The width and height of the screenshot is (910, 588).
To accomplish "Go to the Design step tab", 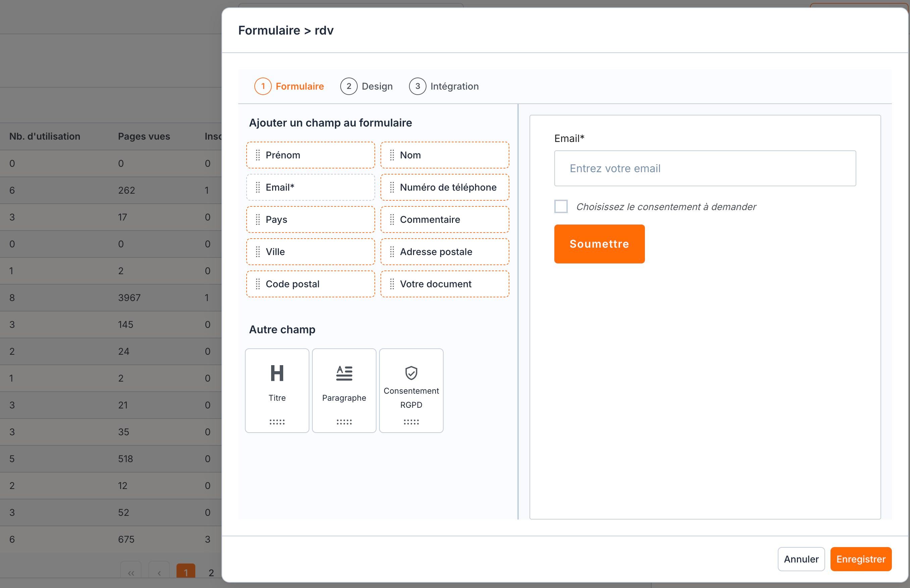I will click(x=366, y=86).
